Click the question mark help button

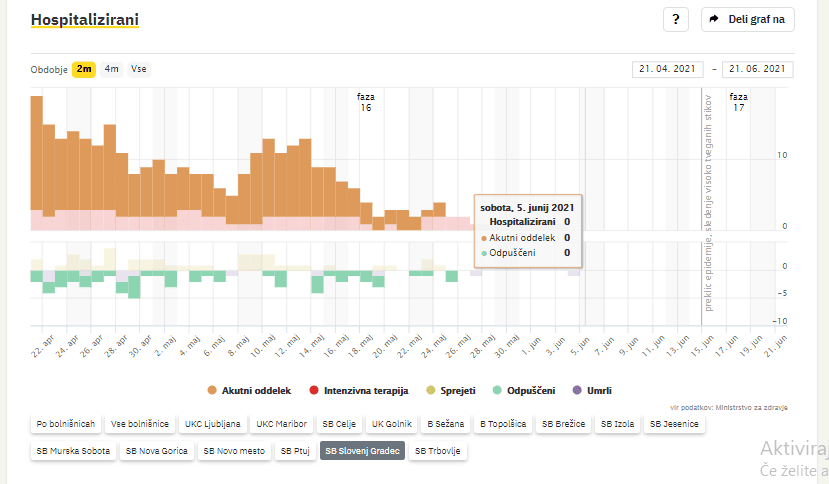[676, 19]
